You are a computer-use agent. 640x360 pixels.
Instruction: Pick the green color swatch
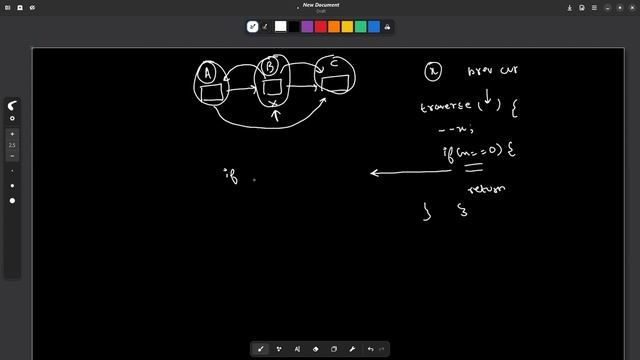(360, 27)
